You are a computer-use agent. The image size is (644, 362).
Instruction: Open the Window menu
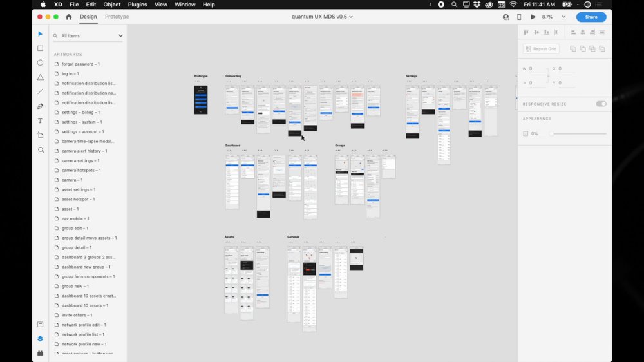coord(185,5)
